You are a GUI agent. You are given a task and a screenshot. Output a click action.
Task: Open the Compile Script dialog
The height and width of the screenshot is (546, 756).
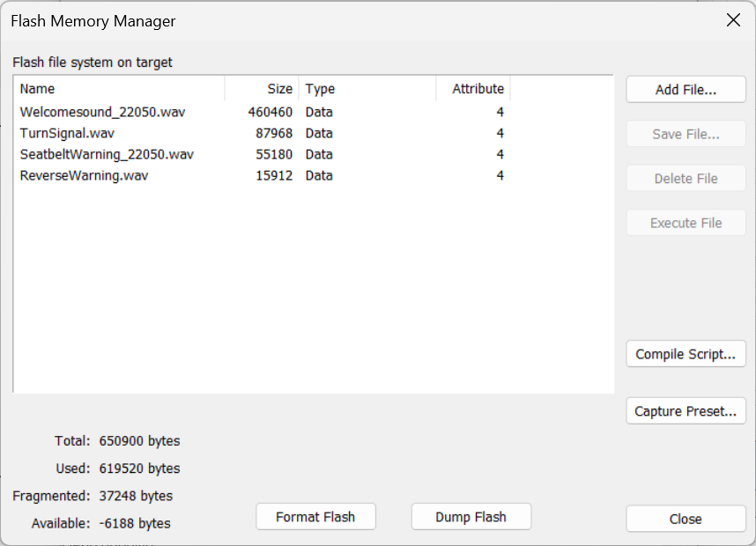tap(686, 354)
